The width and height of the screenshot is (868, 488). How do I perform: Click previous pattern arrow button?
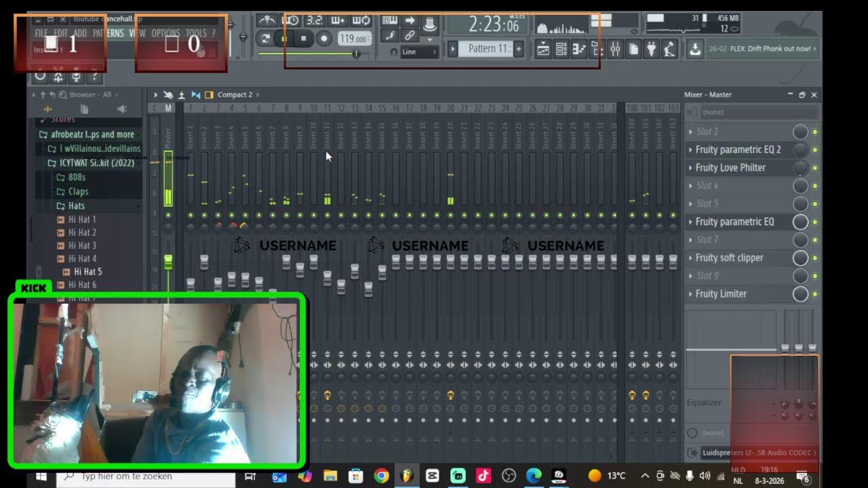[x=452, y=49]
